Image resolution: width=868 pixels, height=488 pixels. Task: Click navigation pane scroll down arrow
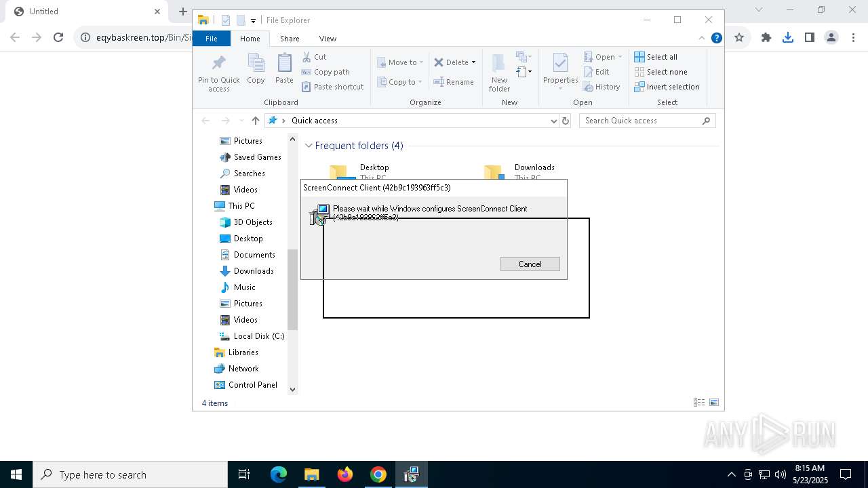293,389
